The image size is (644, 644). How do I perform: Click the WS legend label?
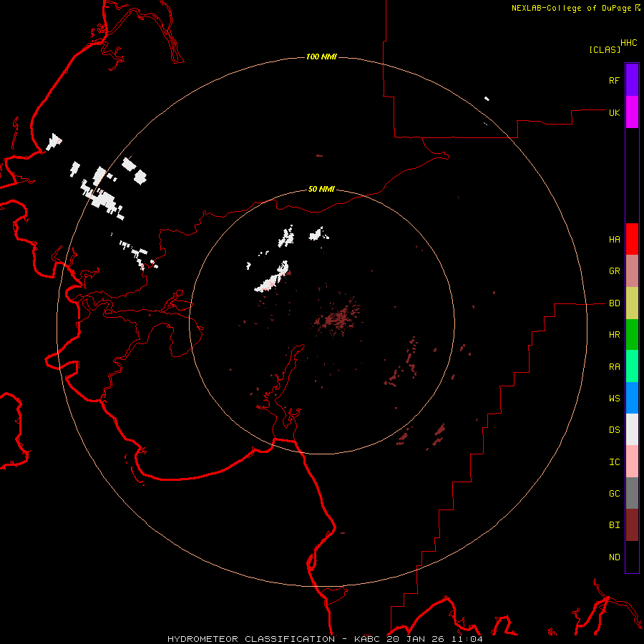click(x=614, y=398)
